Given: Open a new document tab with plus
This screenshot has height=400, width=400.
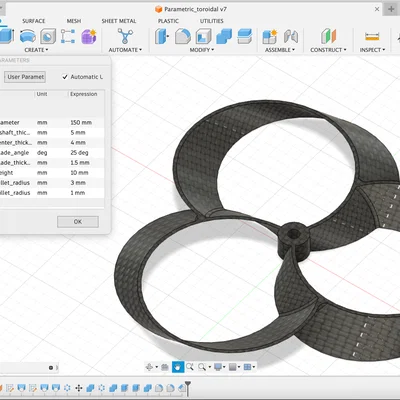Looking at the screenshot, I should click(x=391, y=9).
